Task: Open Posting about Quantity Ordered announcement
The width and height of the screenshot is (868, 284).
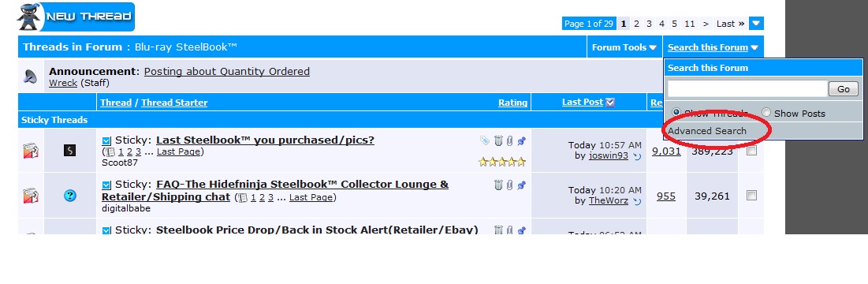Action: tap(227, 72)
